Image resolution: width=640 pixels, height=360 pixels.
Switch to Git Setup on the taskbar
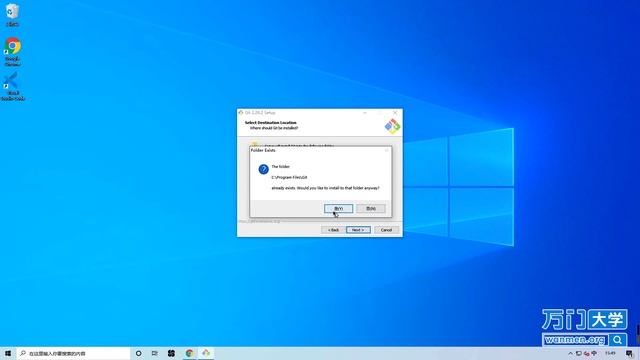tap(206, 353)
